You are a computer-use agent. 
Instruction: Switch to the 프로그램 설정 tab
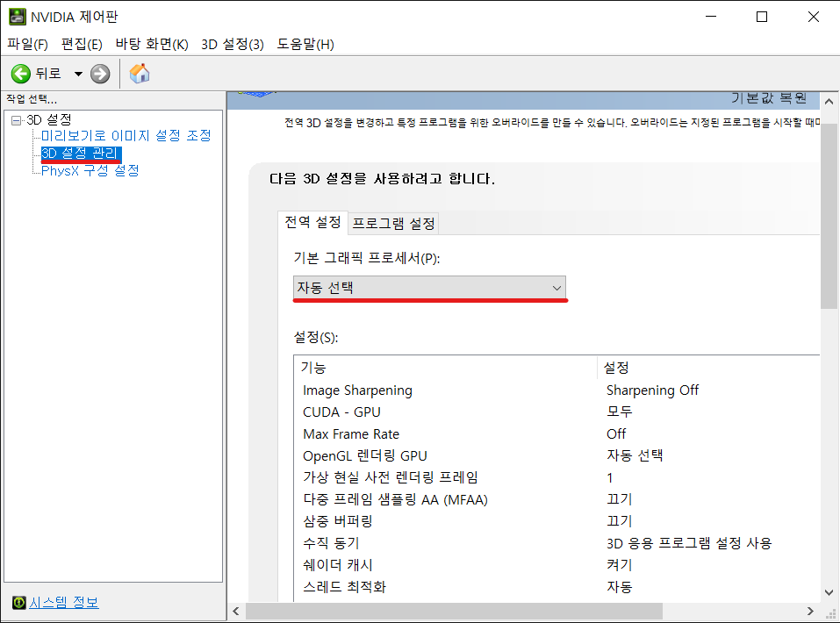click(392, 223)
